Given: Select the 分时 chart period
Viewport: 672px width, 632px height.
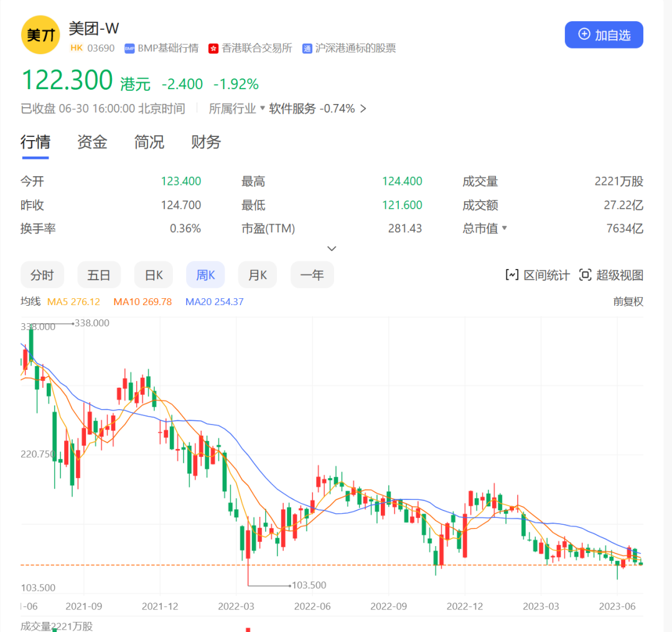Looking at the screenshot, I should [42, 275].
